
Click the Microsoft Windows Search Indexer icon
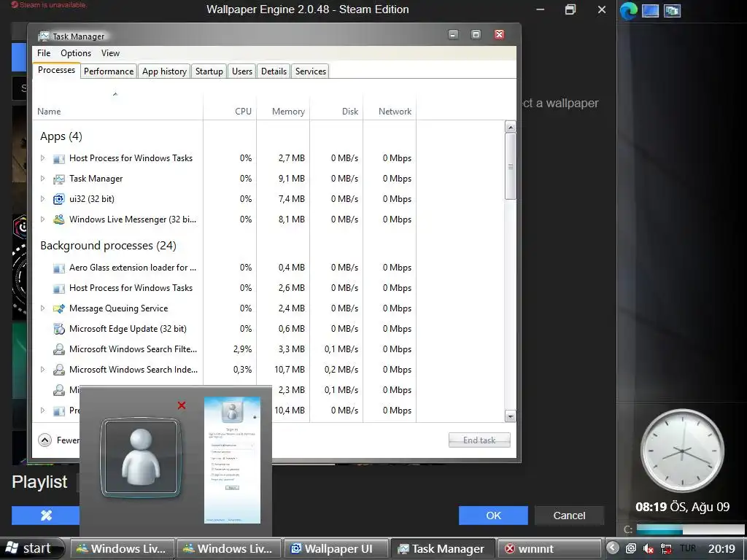click(x=58, y=370)
